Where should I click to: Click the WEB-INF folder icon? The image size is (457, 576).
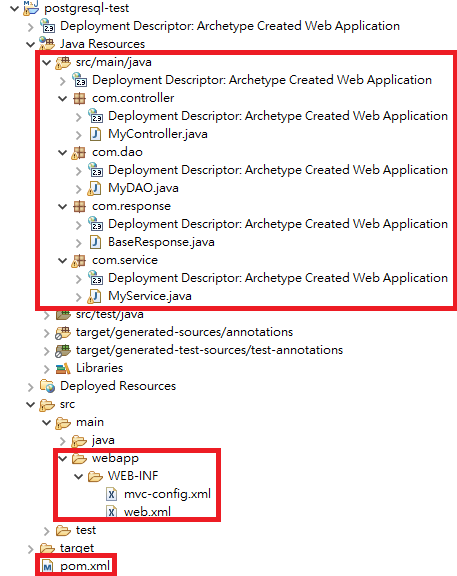pos(96,476)
